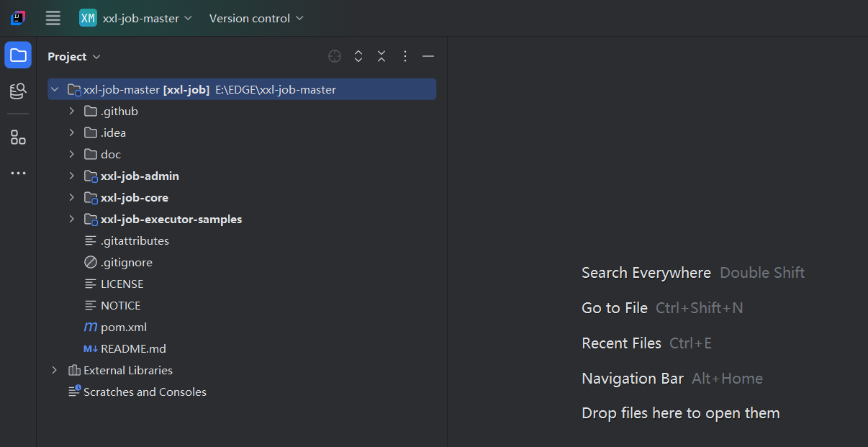Select the LICENSE file
Viewport: 868px width, 447px height.
pyautogui.click(x=242, y=284)
